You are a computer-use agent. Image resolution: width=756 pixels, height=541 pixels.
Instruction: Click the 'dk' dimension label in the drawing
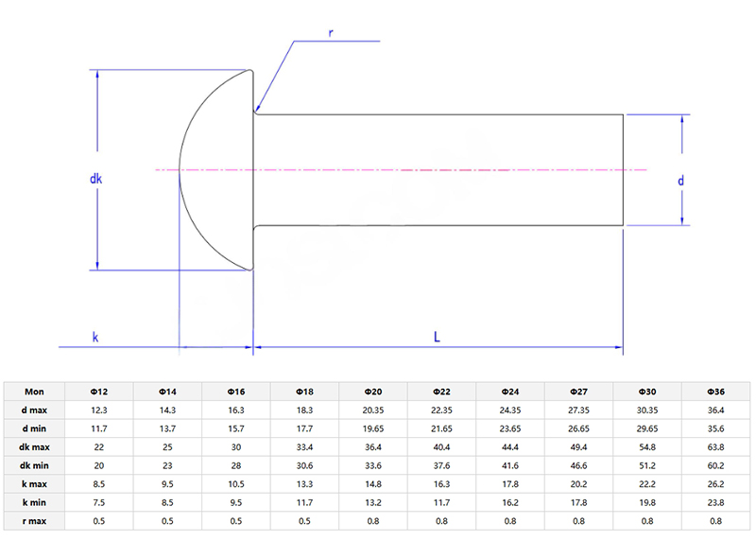95,179
